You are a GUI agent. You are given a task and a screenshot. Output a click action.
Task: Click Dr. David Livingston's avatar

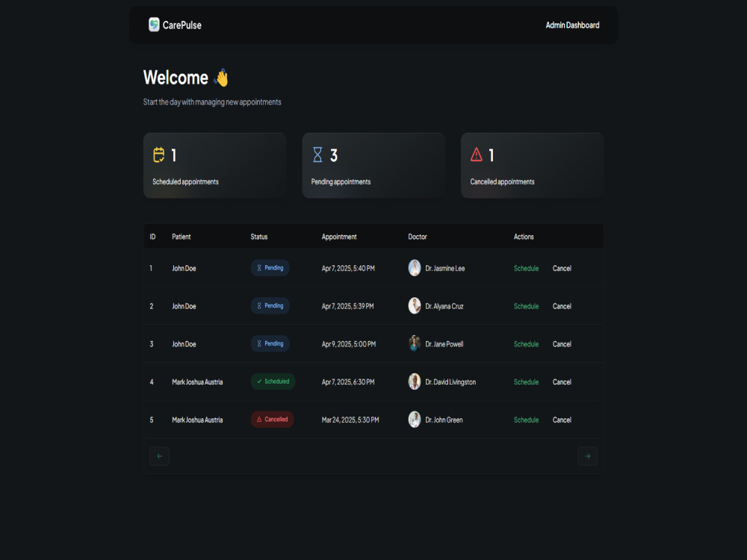tap(415, 382)
